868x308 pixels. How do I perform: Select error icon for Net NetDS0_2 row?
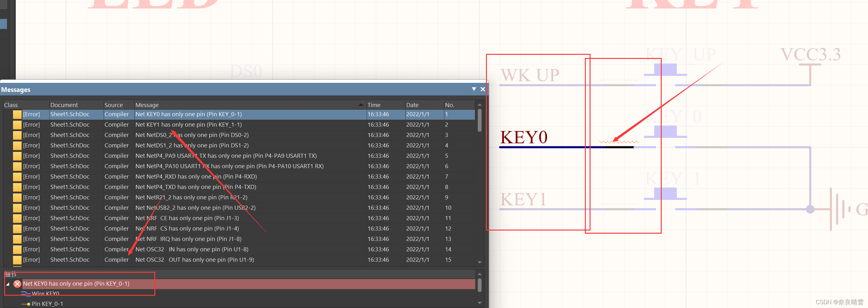coord(17,135)
